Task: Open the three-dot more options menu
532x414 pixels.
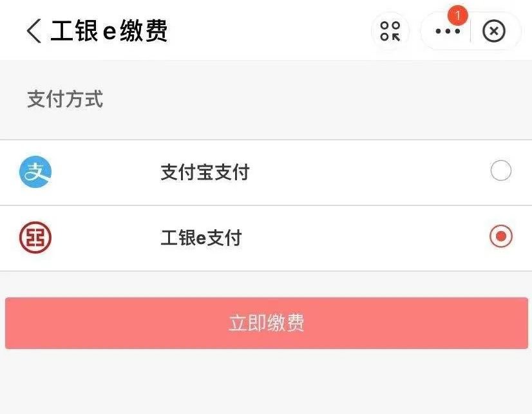Action: pos(448,31)
